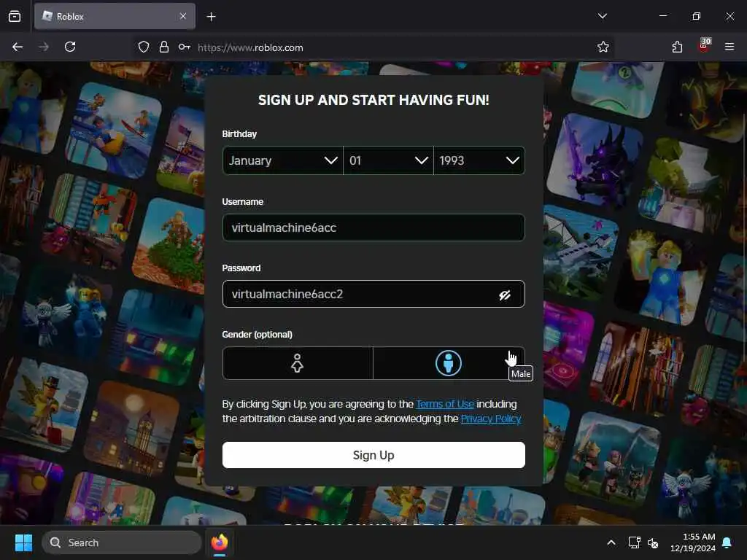Open the network status tray icon
Image resolution: width=747 pixels, height=560 pixels.
coord(634,542)
